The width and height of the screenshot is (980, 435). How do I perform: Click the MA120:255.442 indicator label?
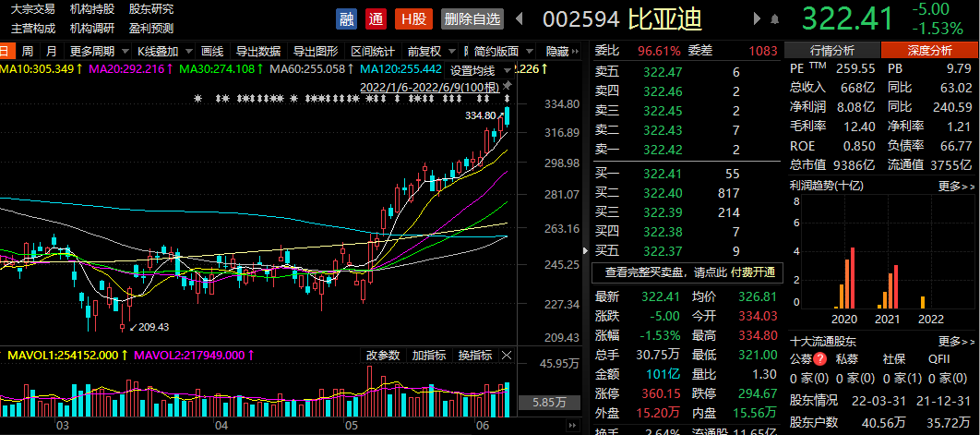click(401, 69)
